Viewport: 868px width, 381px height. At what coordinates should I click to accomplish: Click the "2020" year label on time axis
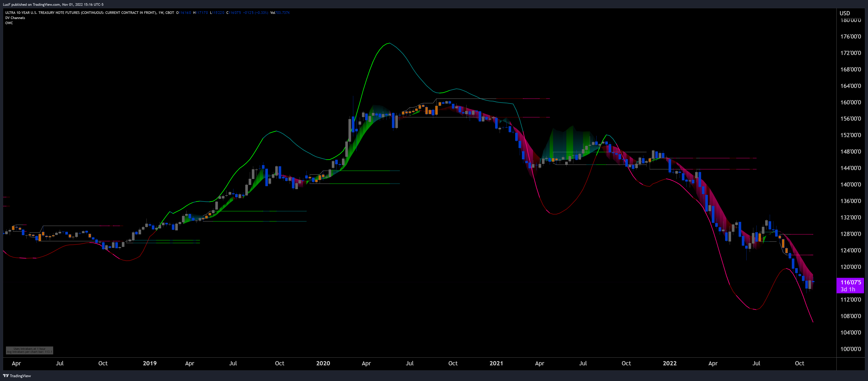[x=323, y=363]
